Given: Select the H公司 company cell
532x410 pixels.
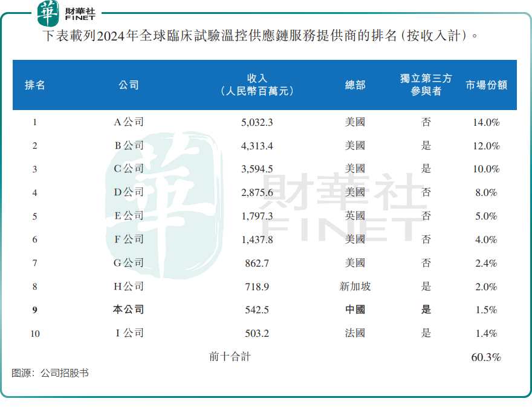Looking at the screenshot, I should coord(129,286).
